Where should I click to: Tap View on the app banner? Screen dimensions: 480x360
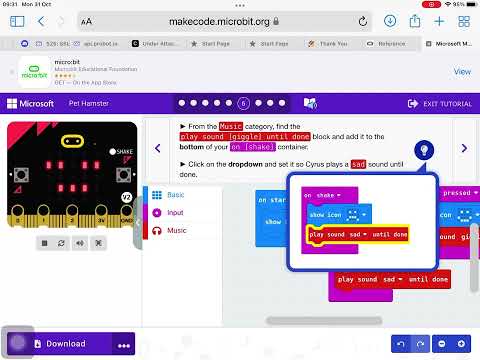[x=462, y=71]
